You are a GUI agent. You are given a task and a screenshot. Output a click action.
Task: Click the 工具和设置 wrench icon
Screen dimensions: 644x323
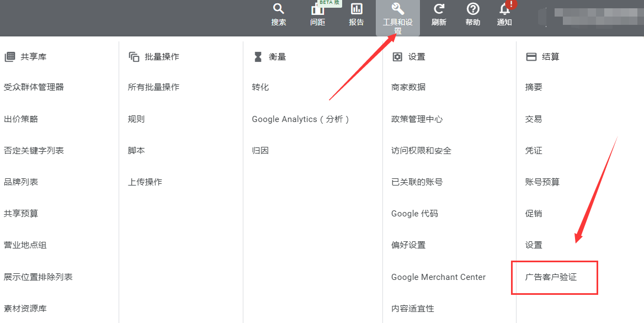pos(397,15)
